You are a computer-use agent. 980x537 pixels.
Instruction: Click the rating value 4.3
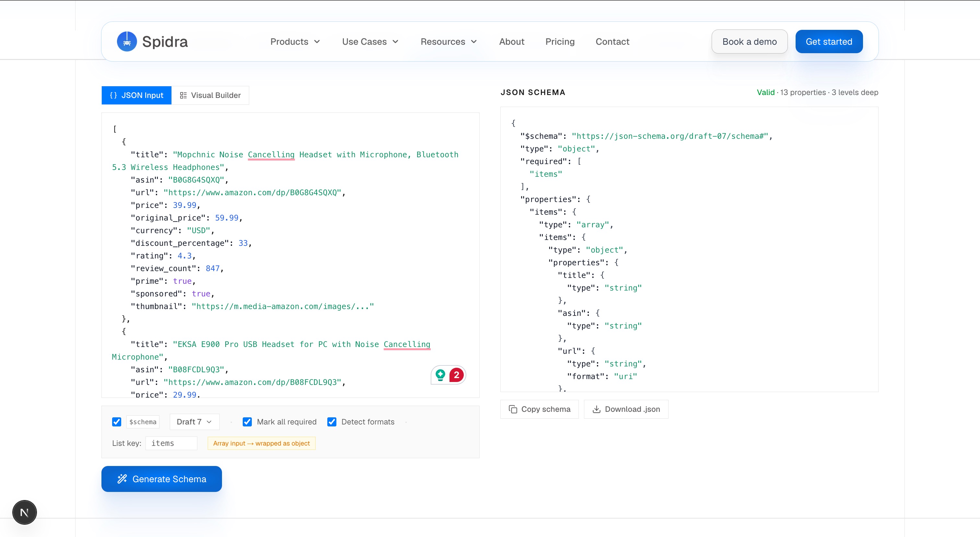[184, 256]
